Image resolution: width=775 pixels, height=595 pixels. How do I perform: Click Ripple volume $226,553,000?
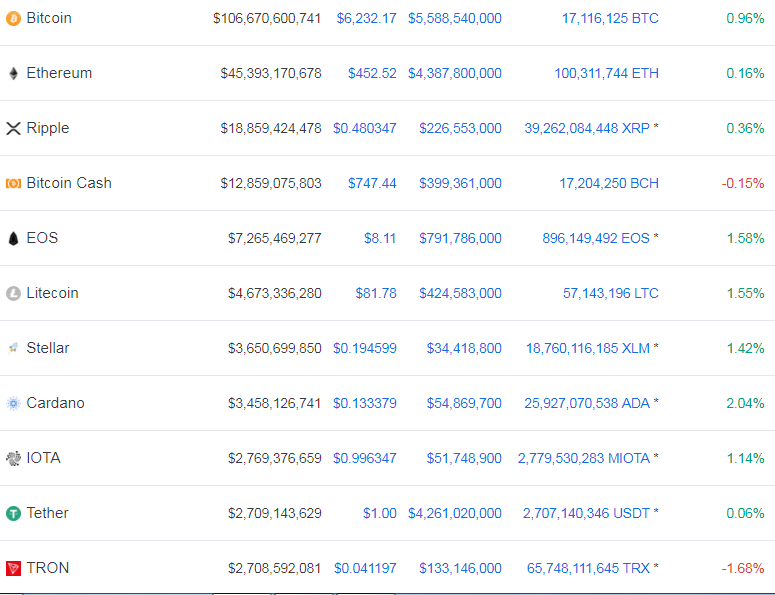click(460, 128)
